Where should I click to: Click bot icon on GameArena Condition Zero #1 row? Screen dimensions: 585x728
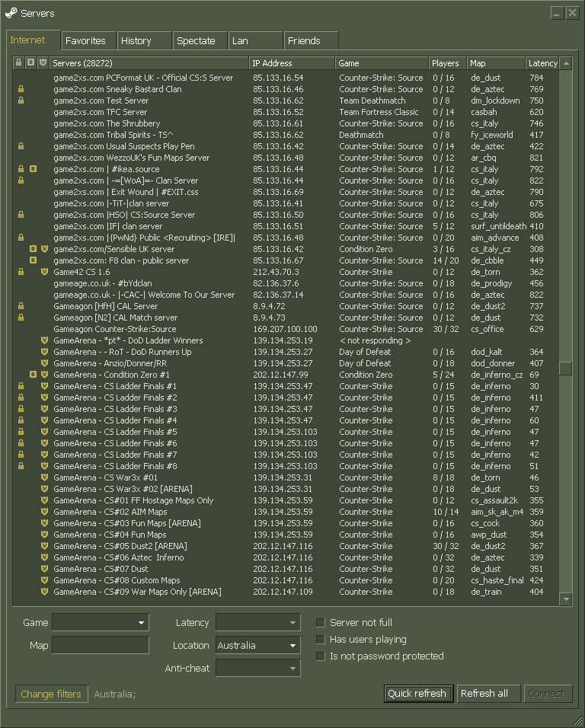point(33,375)
